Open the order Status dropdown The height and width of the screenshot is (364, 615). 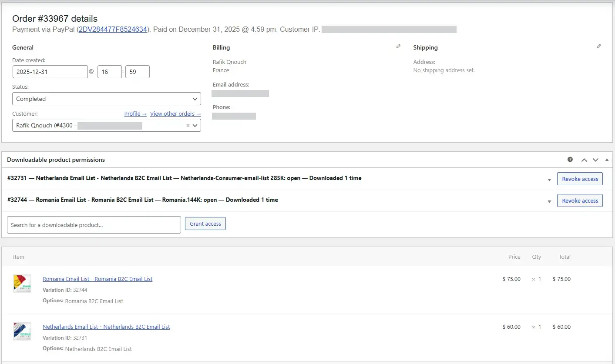(x=107, y=99)
